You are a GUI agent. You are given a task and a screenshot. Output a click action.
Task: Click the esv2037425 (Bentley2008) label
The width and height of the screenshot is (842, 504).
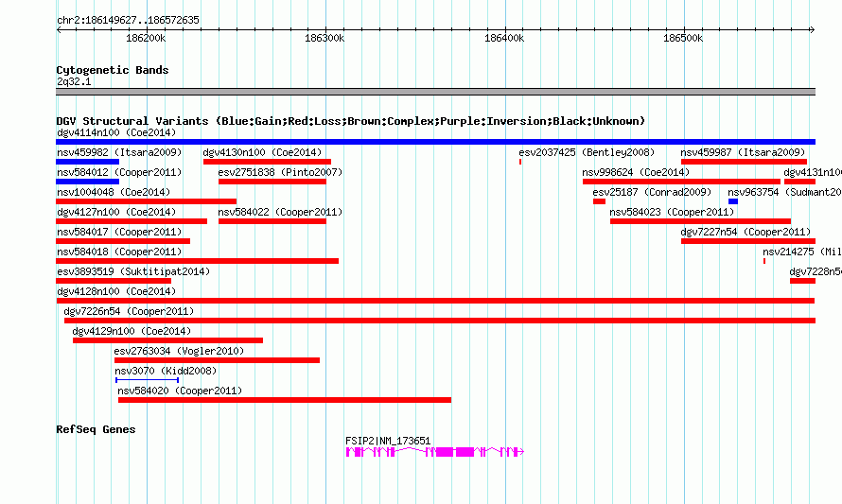point(587,152)
